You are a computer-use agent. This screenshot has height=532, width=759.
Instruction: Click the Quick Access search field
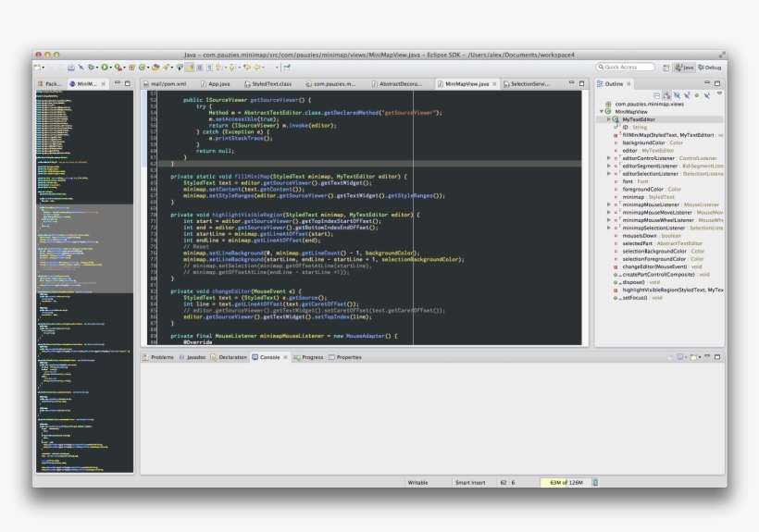626,68
